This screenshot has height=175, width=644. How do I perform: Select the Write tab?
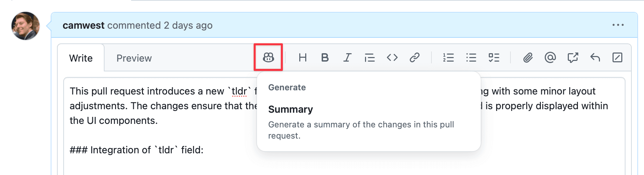click(81, 58)
